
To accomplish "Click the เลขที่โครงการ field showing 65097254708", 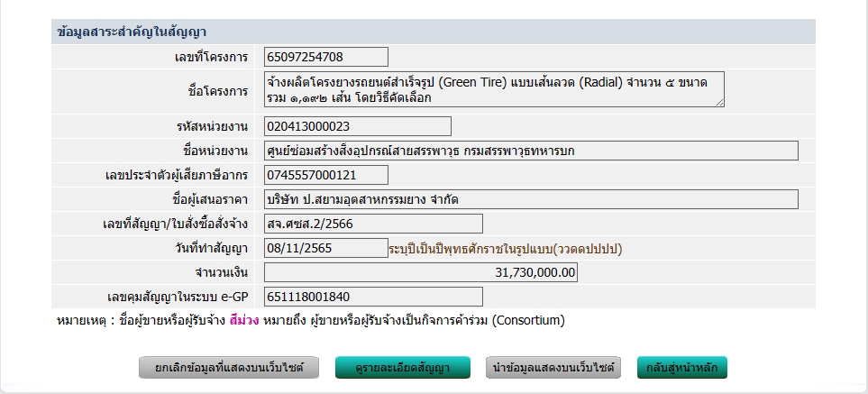I will click(326, 58).
